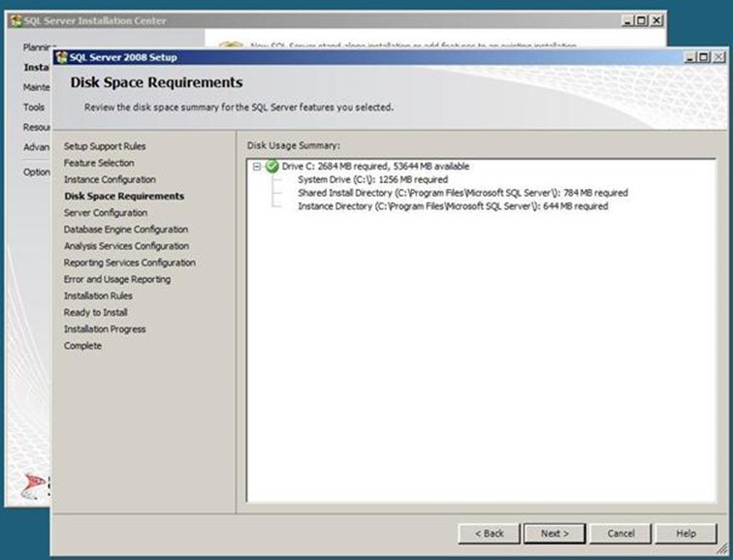Close the SQL Server 2008 Setup window
Image resolution: width=733 pixels, height=560 pixels.
click(x=718, y=57)
